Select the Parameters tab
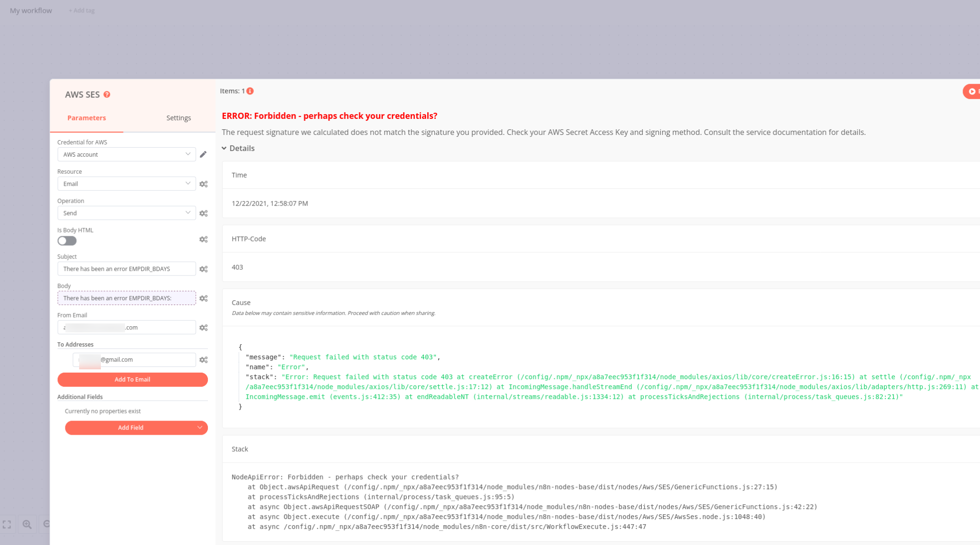Screen dimensions: 980x545 click(x=86, y=118)
